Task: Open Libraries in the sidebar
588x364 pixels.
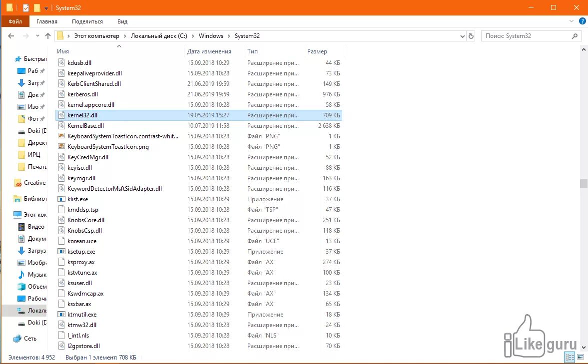Action: tap(30, 199)
